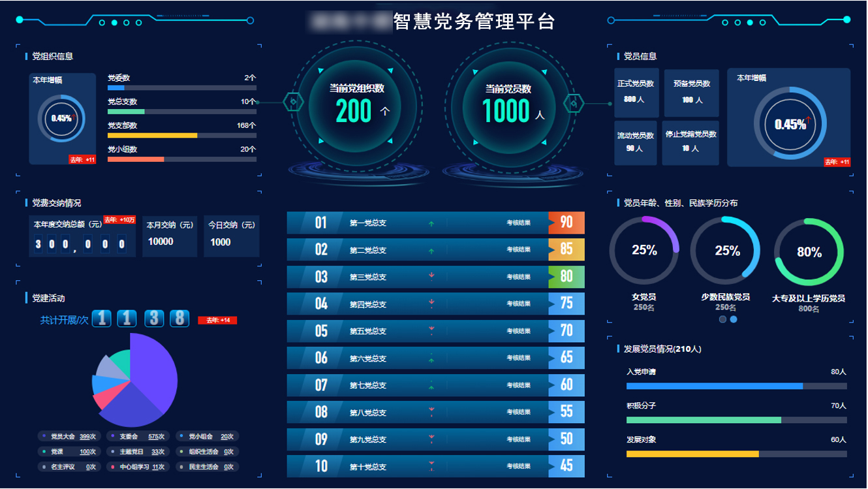Click the 发展党员情况(210人) heading
Image resolution: width=868 pixels, height=489 pixels.
[x=663, y=349]
